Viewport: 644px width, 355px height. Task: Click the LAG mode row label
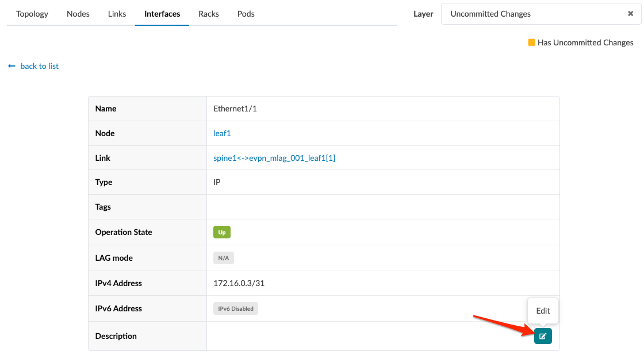point(114,258)
